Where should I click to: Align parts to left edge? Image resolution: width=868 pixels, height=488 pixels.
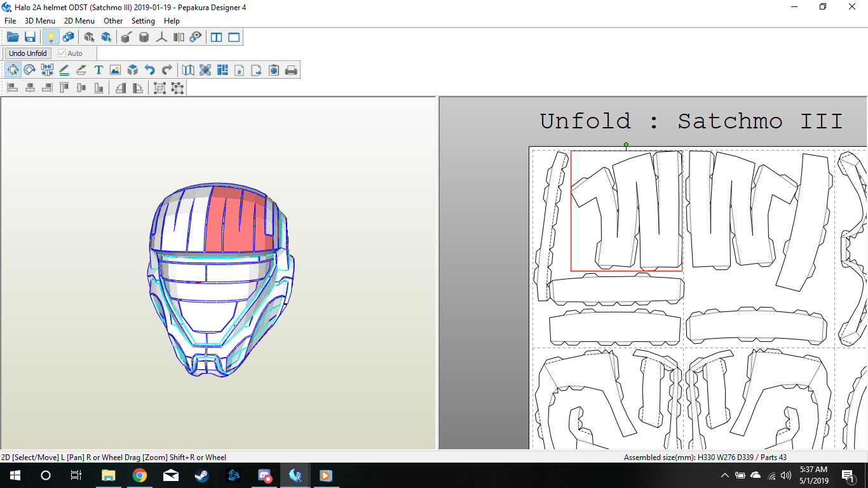[x=13, y=88]
